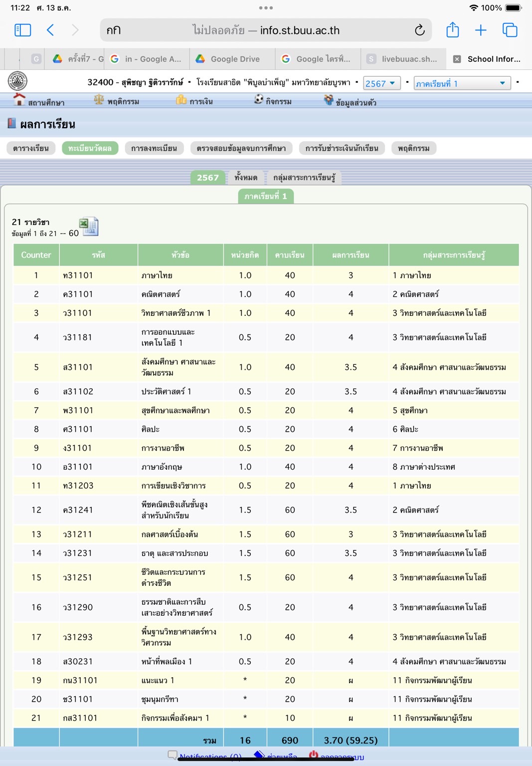The image size is (532, 766).
Task: Click subject code อ31101
Action: 78,467
